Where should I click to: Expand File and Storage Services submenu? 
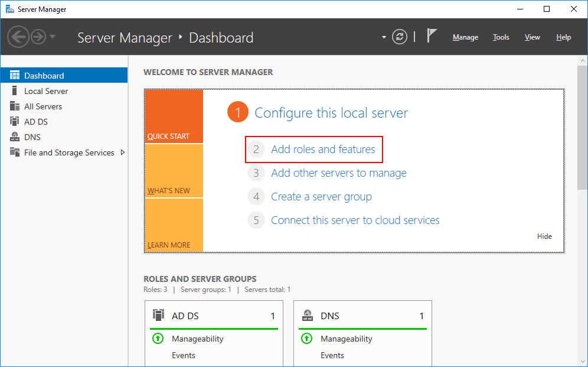click(123, 152)
